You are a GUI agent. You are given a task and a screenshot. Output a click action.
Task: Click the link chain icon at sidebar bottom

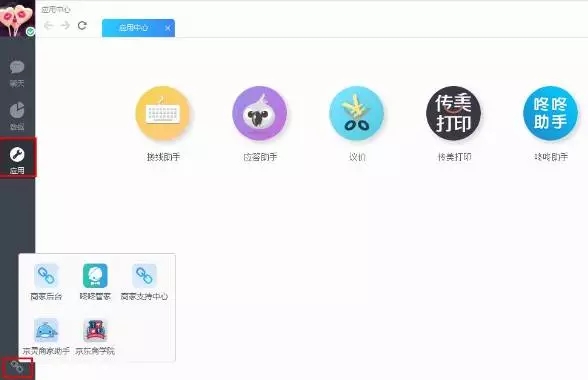pyautogui.click(x=17, y=367)
